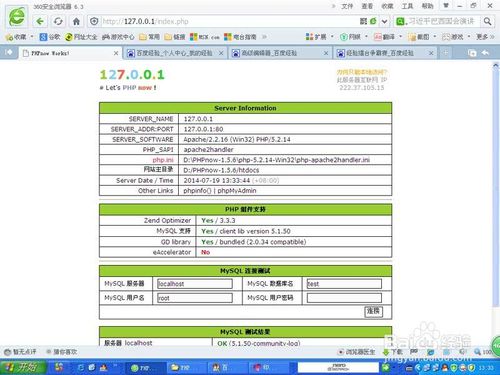The height and width of the screenshot is (375, 500).
Task: Open the 文件 menu
Action: (347, 6)
